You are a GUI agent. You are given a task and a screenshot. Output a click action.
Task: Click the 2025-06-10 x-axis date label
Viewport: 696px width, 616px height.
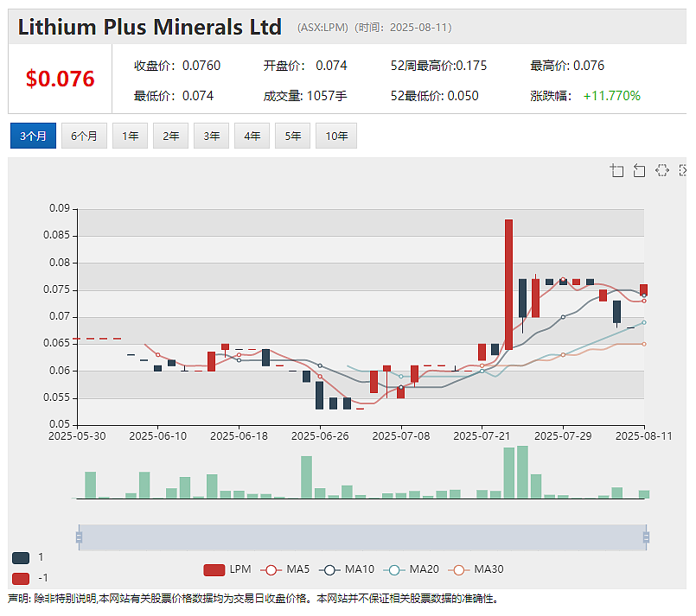[x=158, y=436]
